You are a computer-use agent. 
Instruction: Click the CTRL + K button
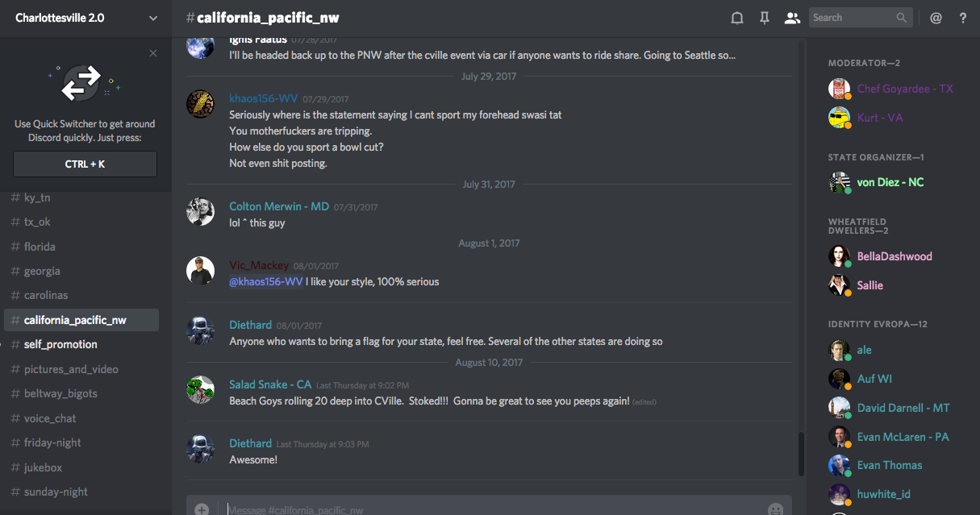point(85,164)
